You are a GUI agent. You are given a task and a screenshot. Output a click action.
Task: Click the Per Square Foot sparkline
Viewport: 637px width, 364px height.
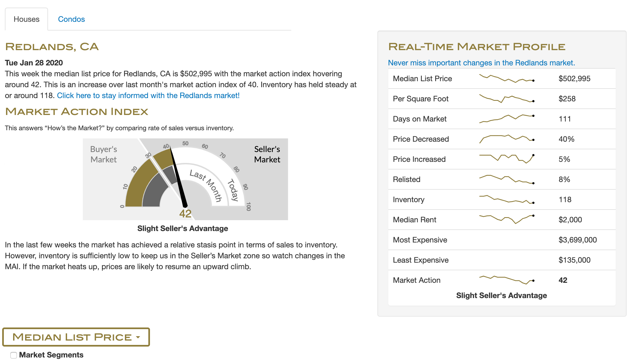pyautogui.click(x=507, y=99)
